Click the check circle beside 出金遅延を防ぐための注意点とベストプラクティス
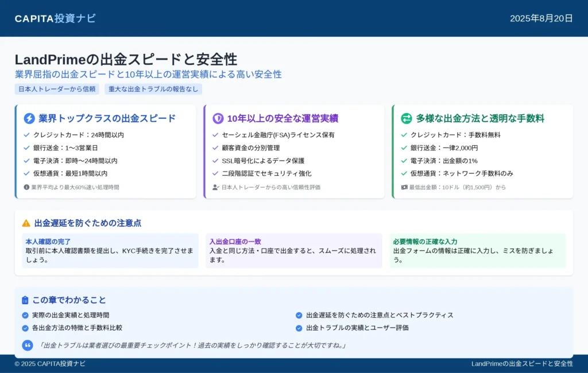The image size is (588, 373). point(299,315)
